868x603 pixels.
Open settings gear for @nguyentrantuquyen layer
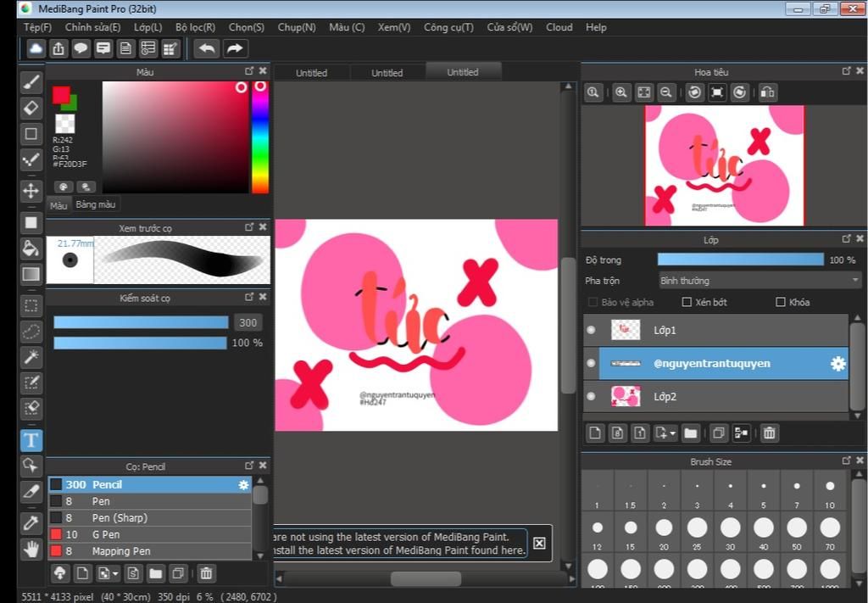(838, 363)
